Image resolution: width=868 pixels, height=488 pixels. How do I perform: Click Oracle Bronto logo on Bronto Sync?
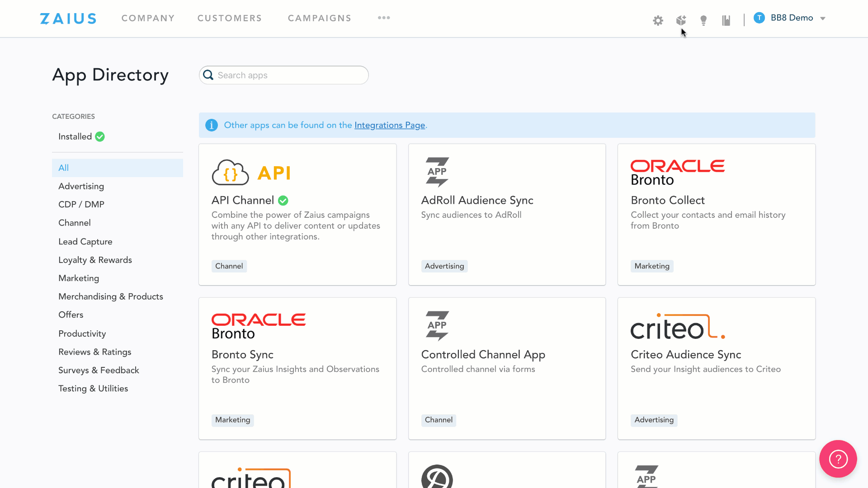coord(259,326)
